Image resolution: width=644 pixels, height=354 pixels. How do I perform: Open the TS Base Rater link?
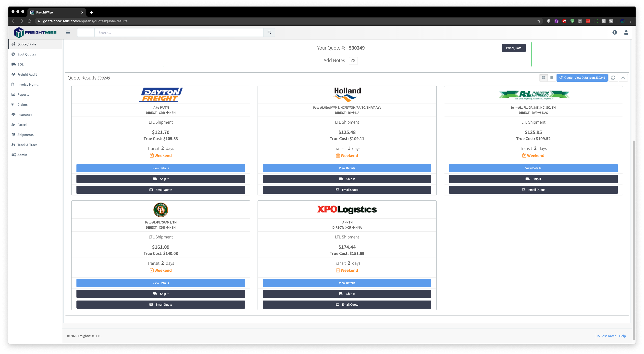tap(606, 336)
